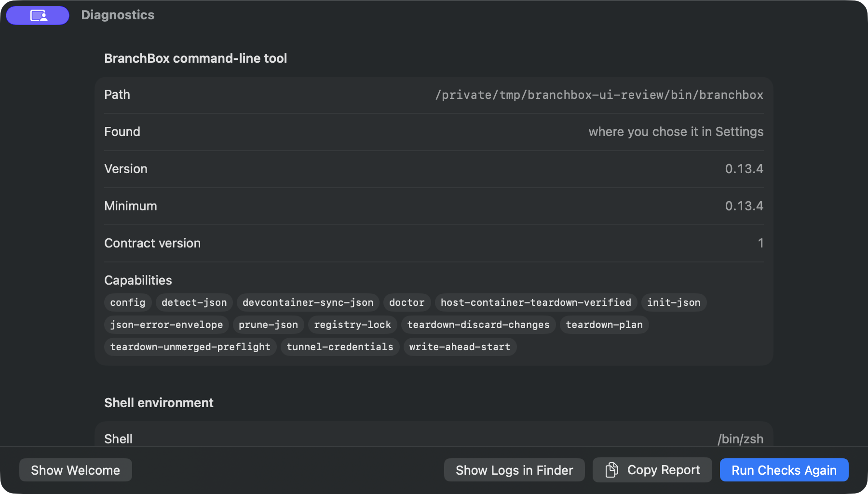The height and width of the screenshot is (494, 868).
Task: Click the 'tunnel-credentials' capability tag
Action: click(x=340, y=347)
